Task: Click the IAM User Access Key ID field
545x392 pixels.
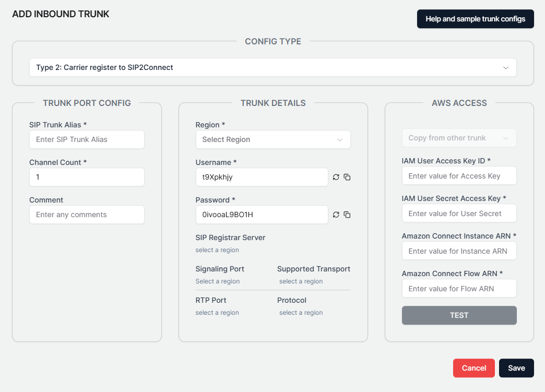Action: click(459, 175)
